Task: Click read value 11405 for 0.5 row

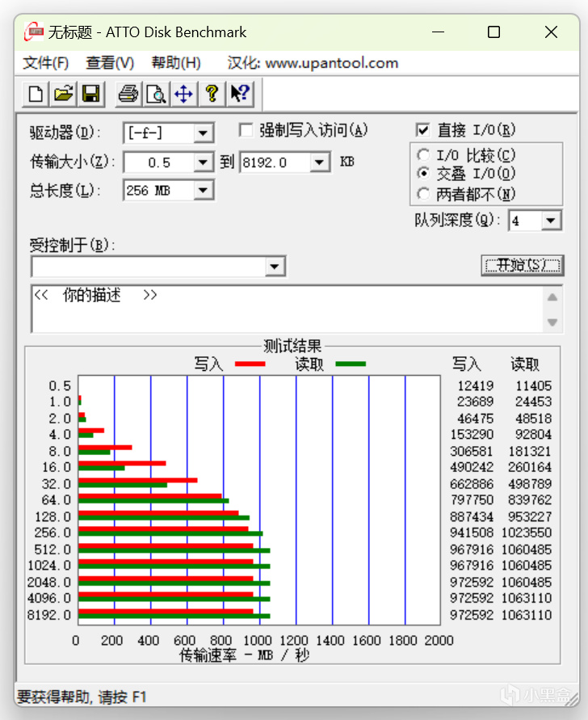Action: pyautogui.click(x=533, y=385)
